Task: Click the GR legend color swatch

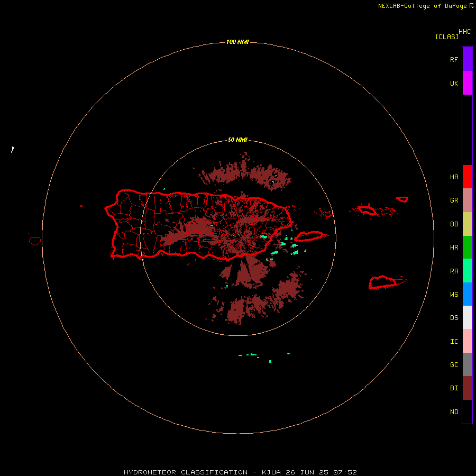Action: click(x=467, y=200)
